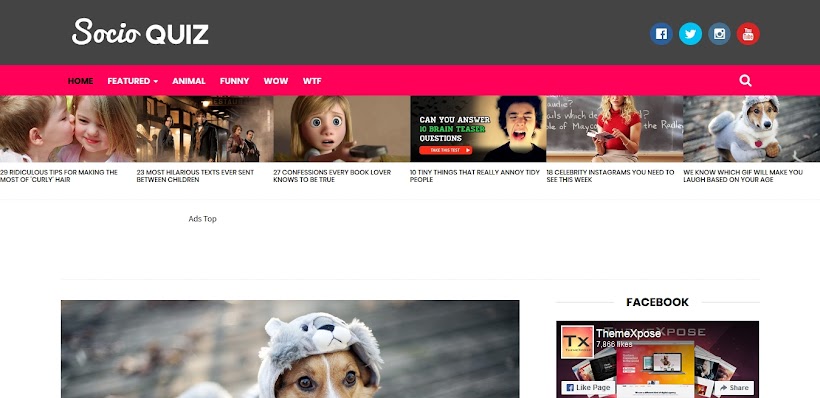Viewport: 820px width, 398px height.
Task: Click the dog in costume carousel thumbnail
Action: 751,129
